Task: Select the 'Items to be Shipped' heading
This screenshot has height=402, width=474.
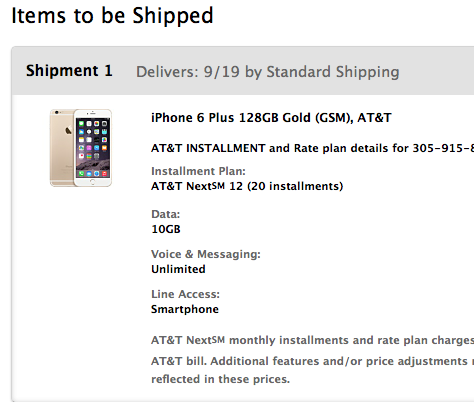Action: 112,15
